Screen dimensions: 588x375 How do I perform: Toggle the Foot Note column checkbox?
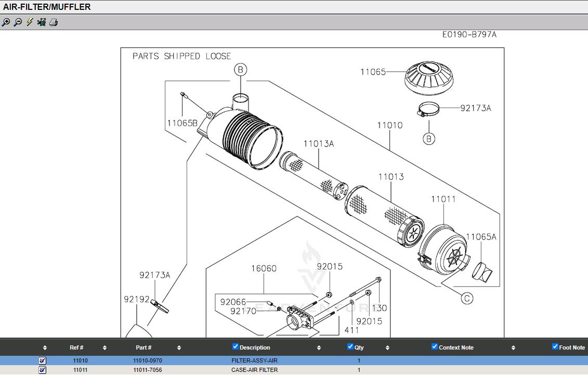tap(555, 346)
